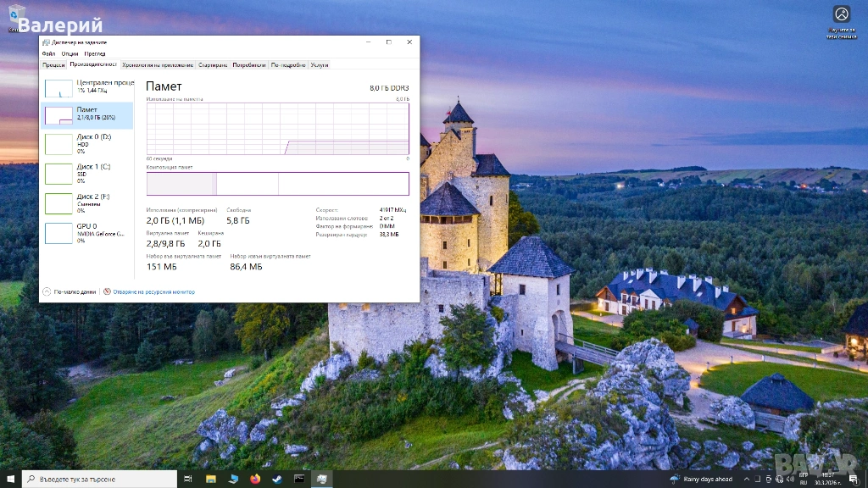The width and height of the screenshot is (868, 488).
Task: Launch Firefox from the taskbar
Action: [255, 479]
